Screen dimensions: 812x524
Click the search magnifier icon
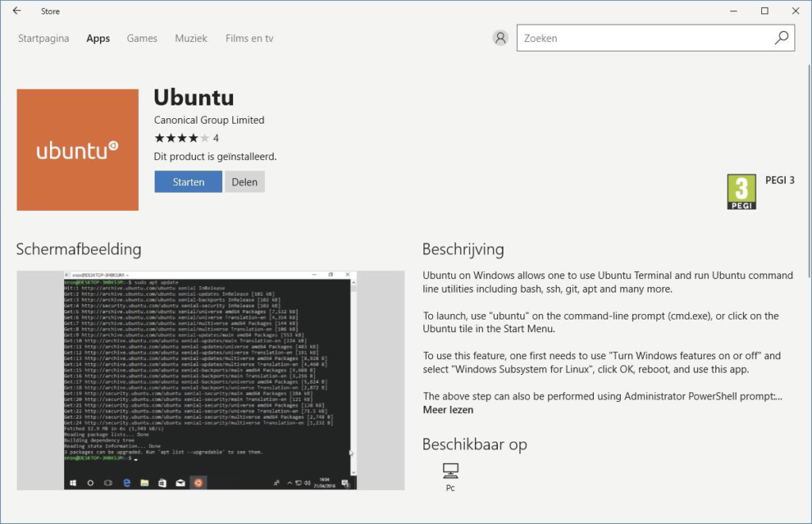[x=781, y=37]
